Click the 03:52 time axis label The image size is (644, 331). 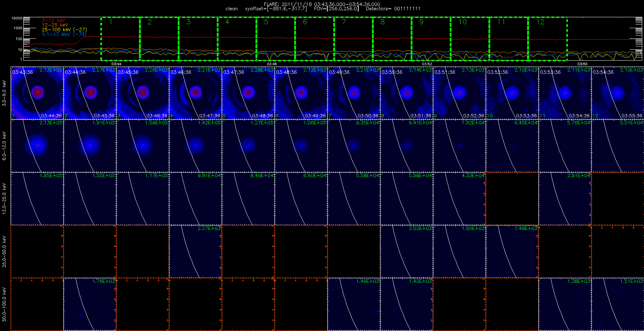click(x=427, y=64)
